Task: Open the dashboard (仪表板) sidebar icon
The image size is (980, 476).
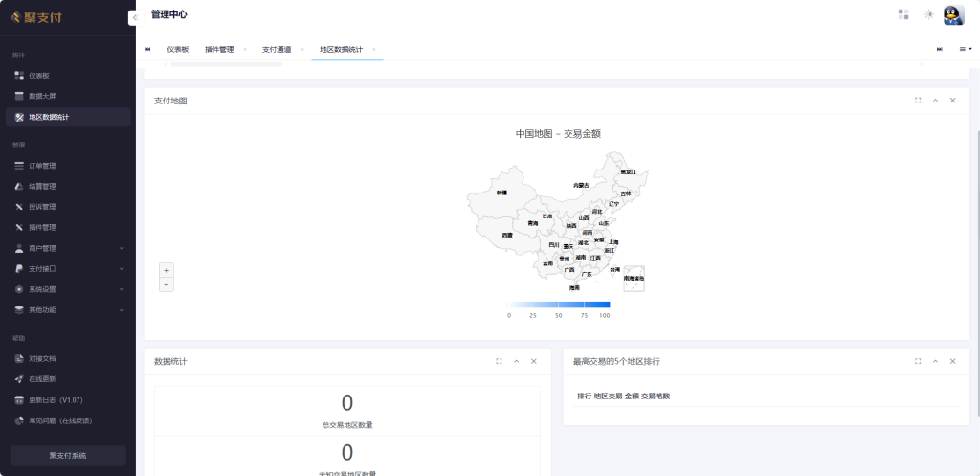Action: coord(19,75)
